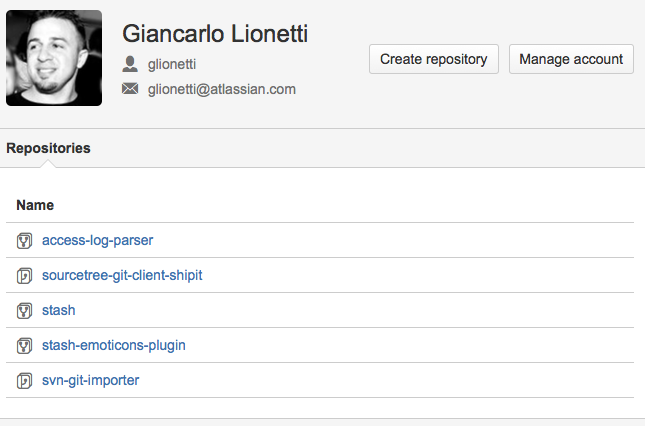
Task: Click the fork icon beside stash-emoticons-plugin
Action: coord(24,345)
